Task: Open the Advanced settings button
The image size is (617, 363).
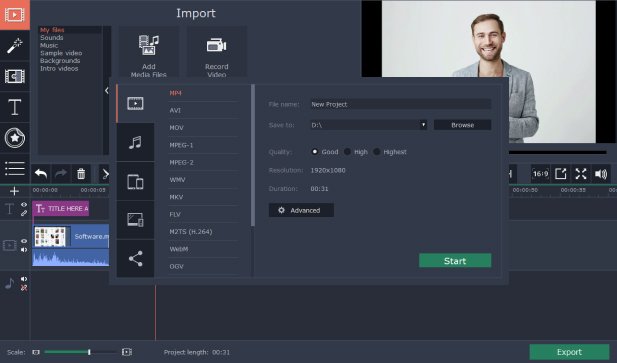Action: point(301,210)
